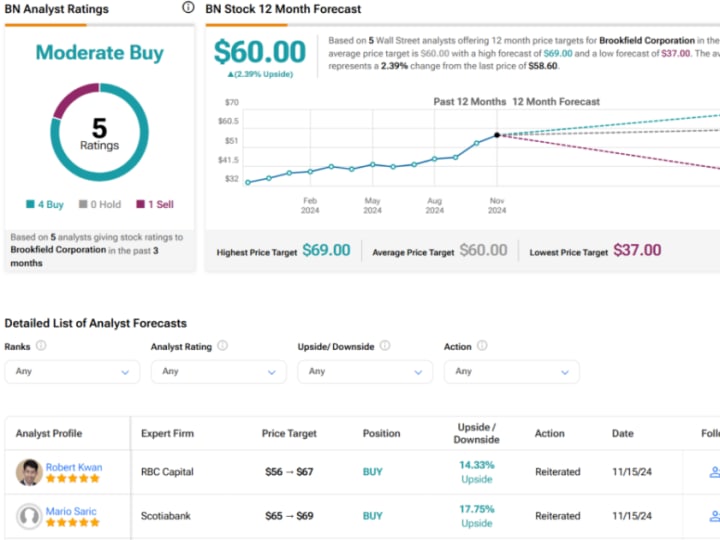The height and width of the screenshot is (540, 720).
Task: Click BUY position in Scotiabank row
Action: point(372,516)
